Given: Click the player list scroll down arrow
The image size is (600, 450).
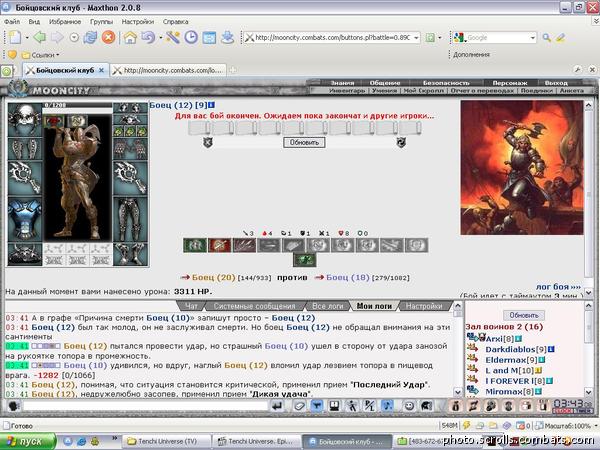Looking at the screenshot, I should point(589,392).
